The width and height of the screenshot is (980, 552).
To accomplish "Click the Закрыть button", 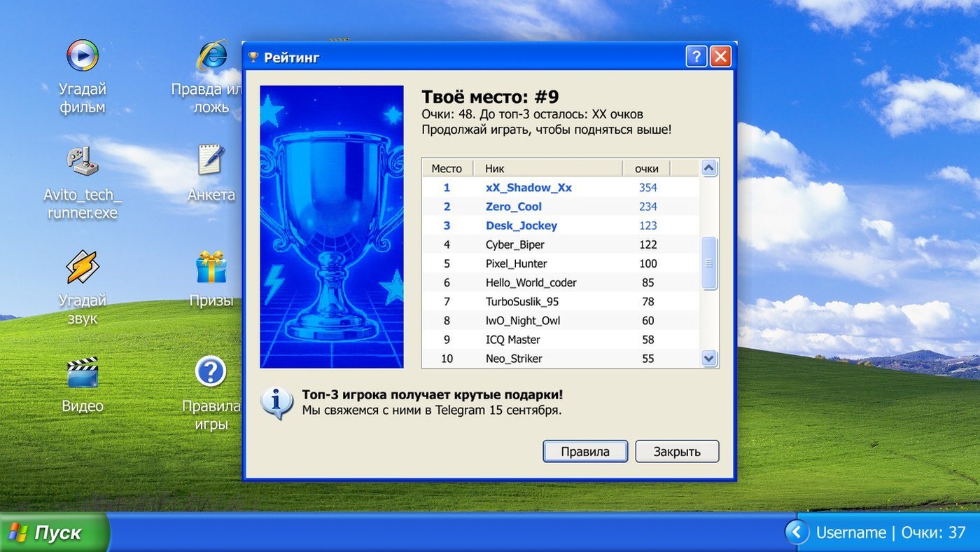I will tap(677, 452).
